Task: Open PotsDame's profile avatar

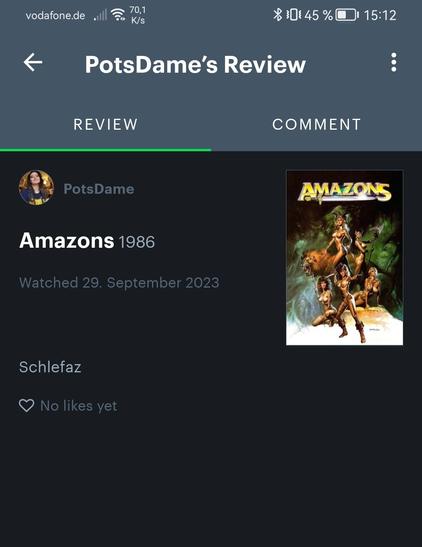Action: [x=36, y=188]
